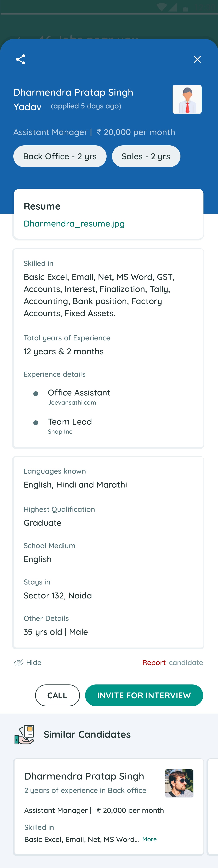The image size is (218, 868).
Task: Open the next similar candidate card
Action: (x=213, y=807)
